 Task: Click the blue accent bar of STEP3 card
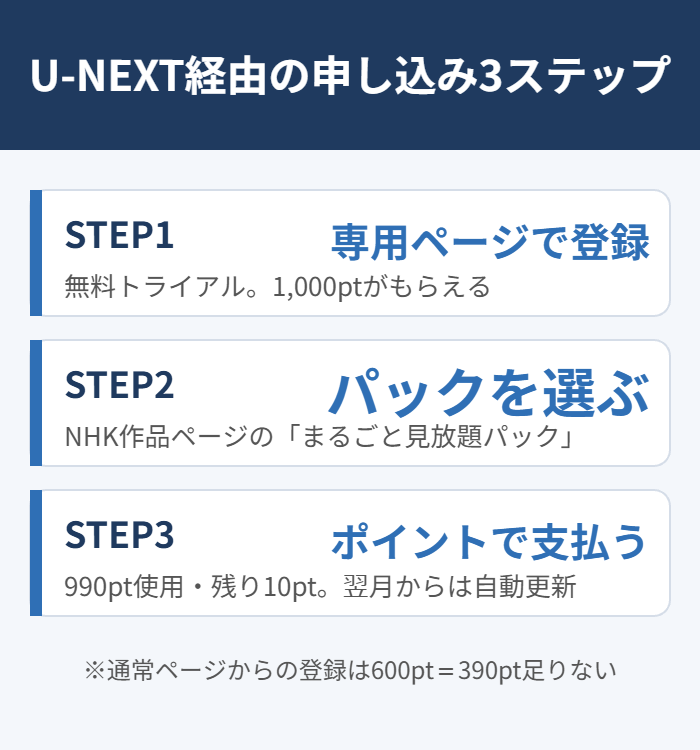(36, 553)
